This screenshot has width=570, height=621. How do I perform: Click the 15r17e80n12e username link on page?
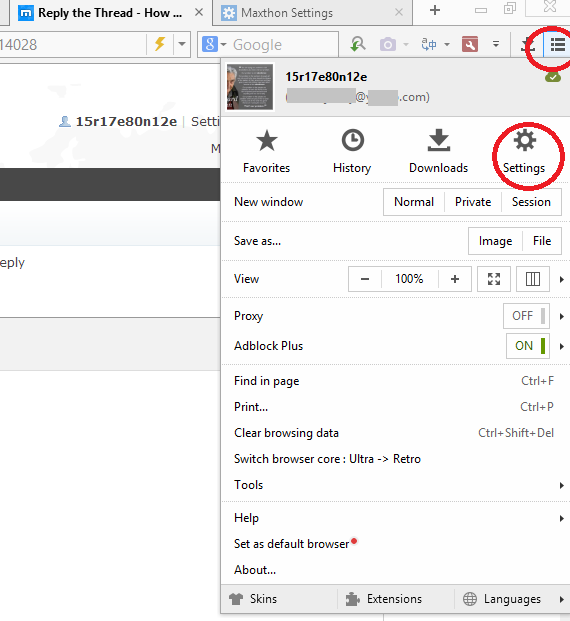click(x=126, y=122)
